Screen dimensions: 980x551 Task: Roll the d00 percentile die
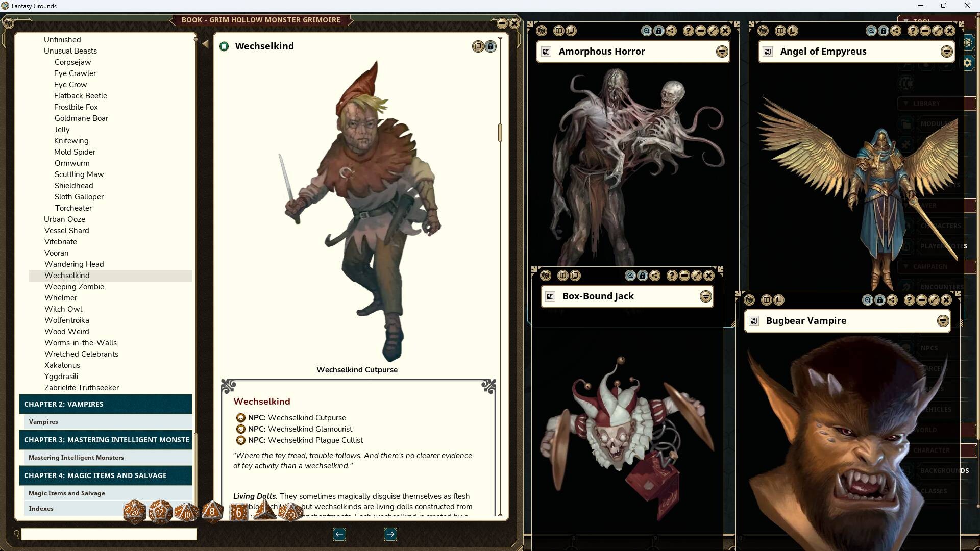click(x=290, y=513)
